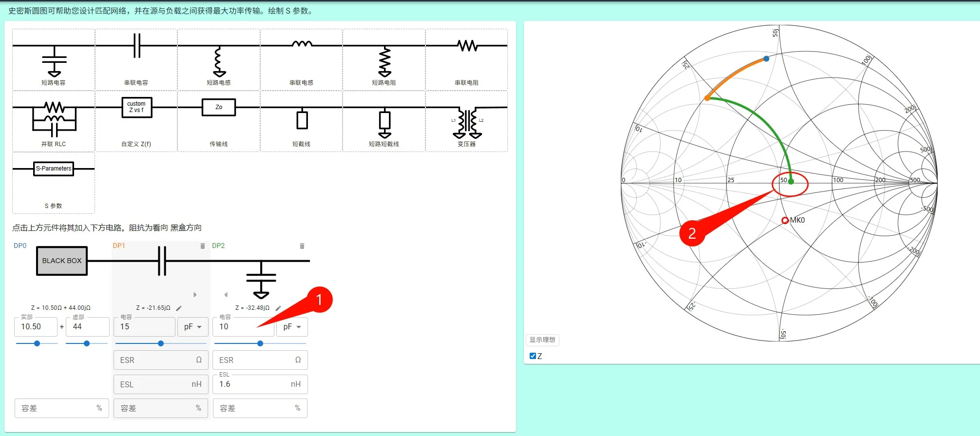Open the DP1 pF unit dropdown
The height and width of the screenshot is (436, 980).
[x=193, y=327]
